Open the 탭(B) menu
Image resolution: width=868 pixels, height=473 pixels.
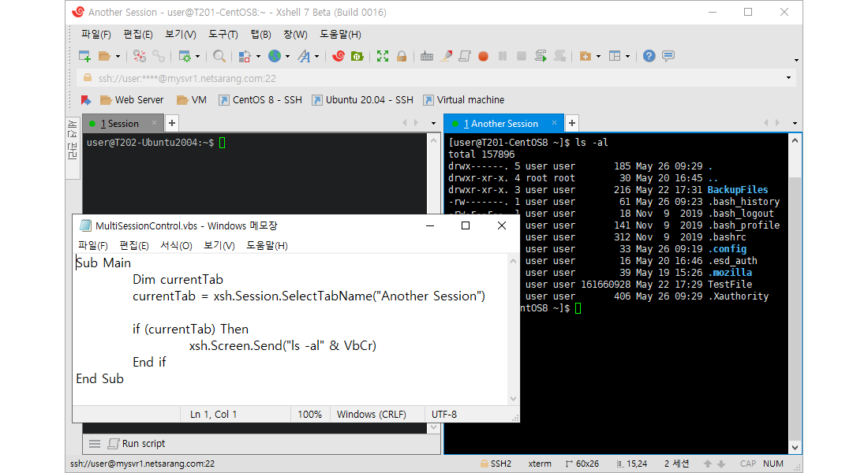click(x=260, y=35)
